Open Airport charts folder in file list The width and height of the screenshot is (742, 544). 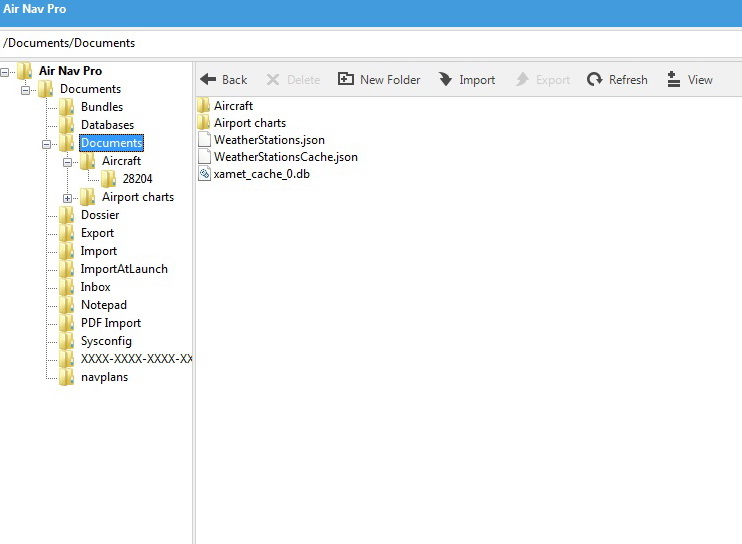tap(249, 123)
